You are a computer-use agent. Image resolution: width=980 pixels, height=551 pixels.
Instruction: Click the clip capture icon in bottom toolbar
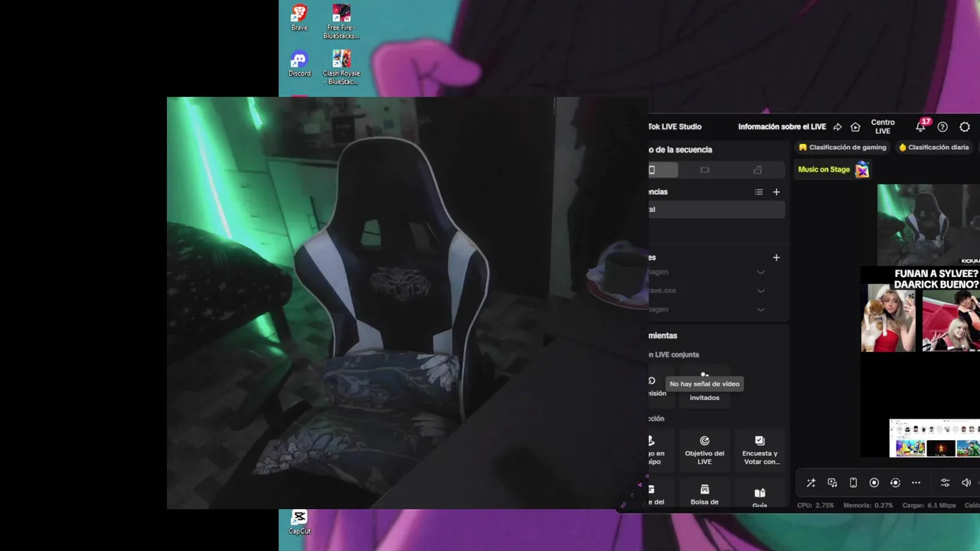click(895, 483)
